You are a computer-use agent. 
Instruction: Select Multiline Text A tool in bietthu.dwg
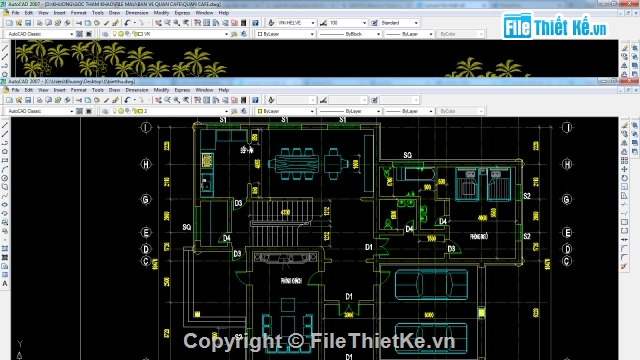click(x=5, y=284)
